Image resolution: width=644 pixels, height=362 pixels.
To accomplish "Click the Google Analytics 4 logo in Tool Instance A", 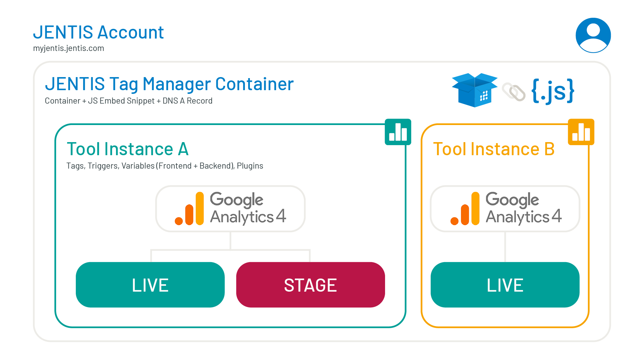I will click(230, 208).
